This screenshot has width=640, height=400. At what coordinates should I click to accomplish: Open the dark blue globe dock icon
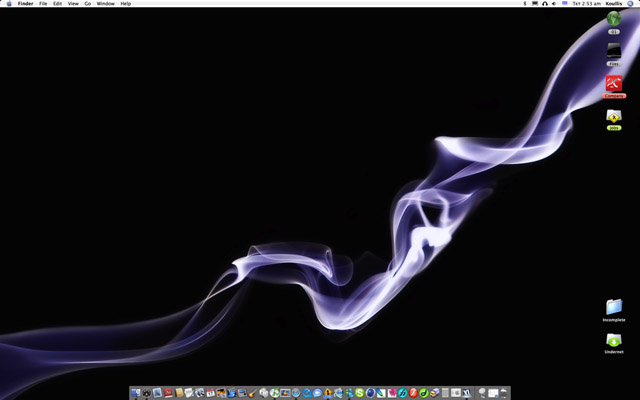pyautogui.click(x=370, y=393)
